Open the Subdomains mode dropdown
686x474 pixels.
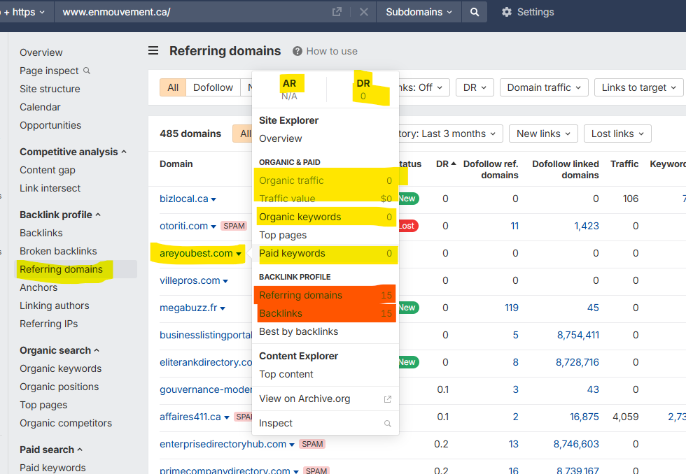click(418, 12)
